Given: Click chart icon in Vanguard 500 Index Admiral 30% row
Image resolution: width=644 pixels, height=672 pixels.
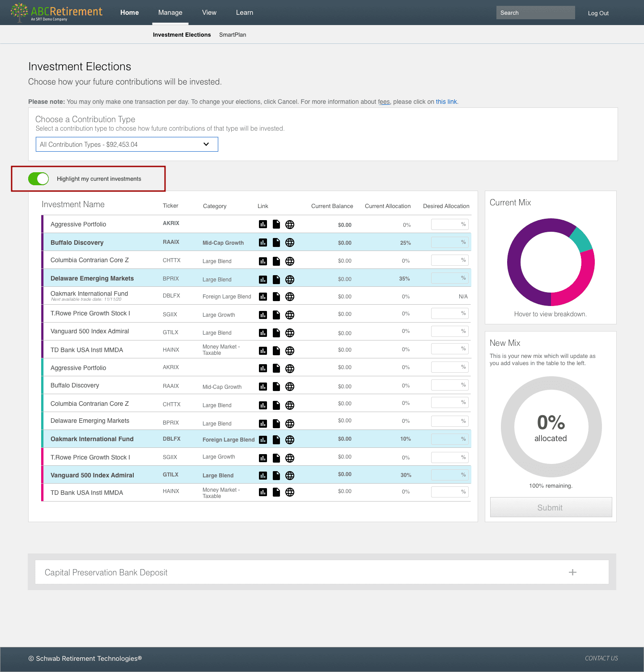Looking at the screenshot, I should (263, 476).
